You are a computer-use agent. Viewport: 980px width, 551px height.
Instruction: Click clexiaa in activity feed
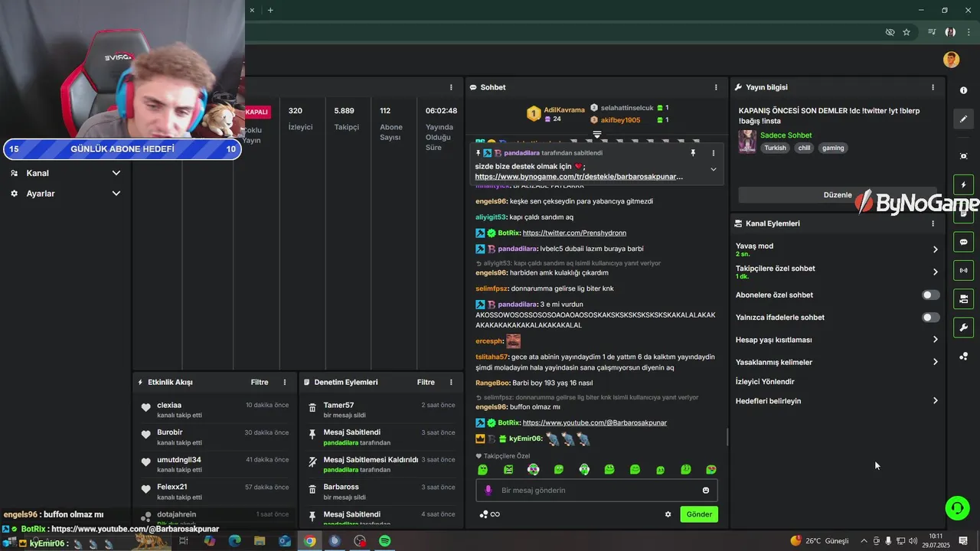pyautogui.click(x=169, y=405)
